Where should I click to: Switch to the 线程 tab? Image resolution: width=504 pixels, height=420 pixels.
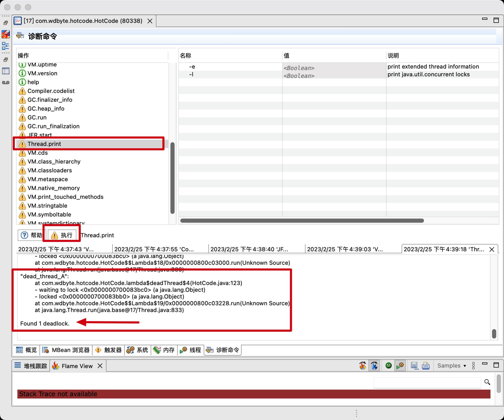click(x=191, y=350)
